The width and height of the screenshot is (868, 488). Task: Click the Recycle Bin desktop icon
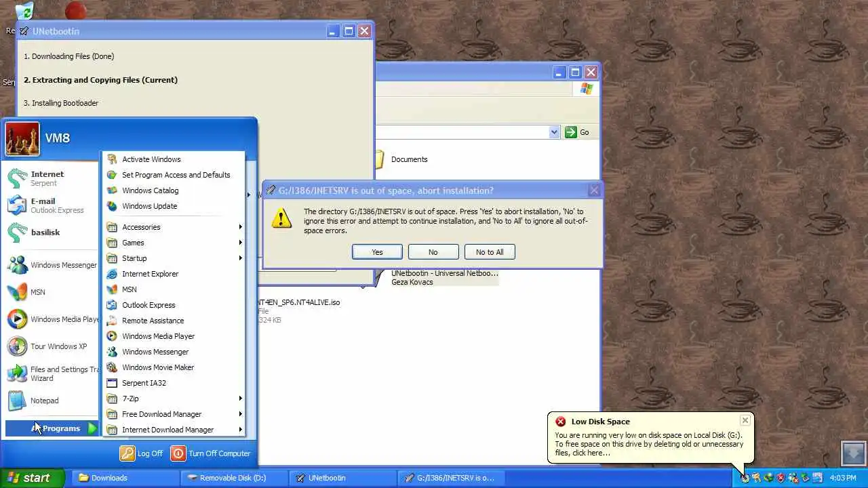(x=23, y=12)
